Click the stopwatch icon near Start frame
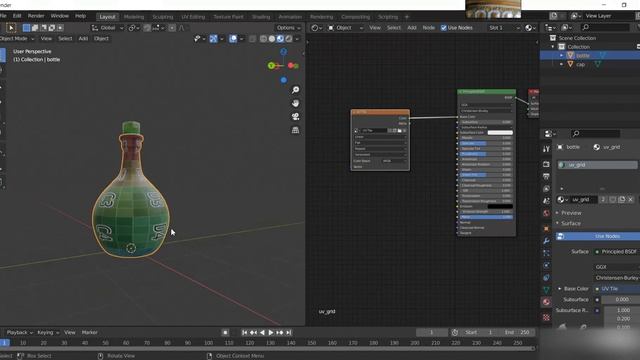The image size is (640, 360). [455, 333]
